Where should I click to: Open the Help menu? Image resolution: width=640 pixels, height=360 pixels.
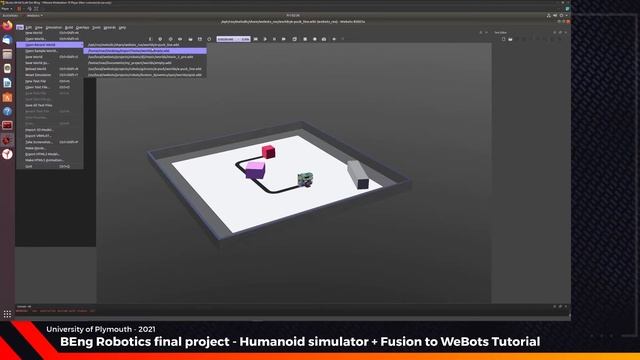click(x=122, y=27)
